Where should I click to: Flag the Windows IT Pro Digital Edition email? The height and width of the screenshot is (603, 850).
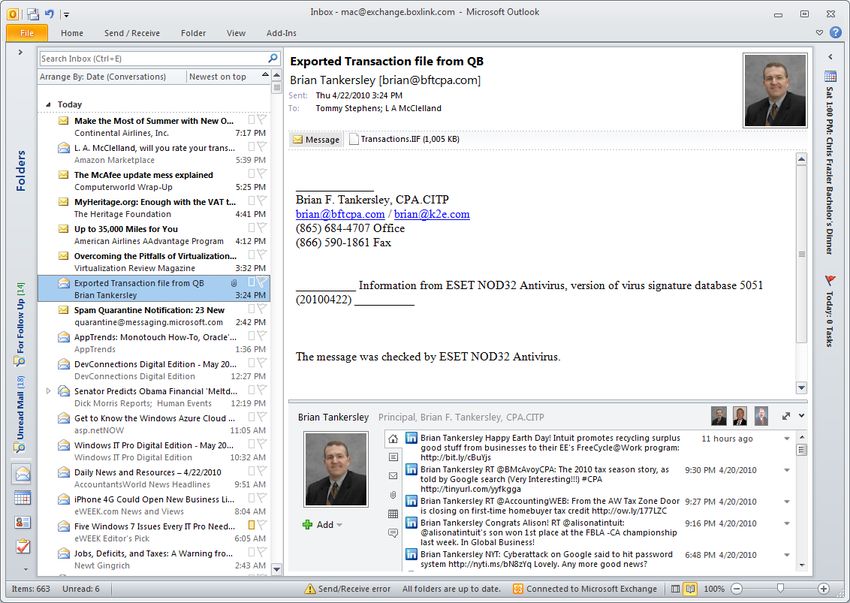tap(262, 444)
